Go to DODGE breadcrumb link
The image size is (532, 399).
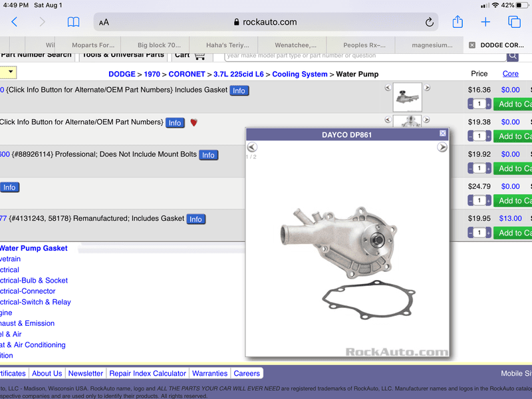[x=122, y=74]
